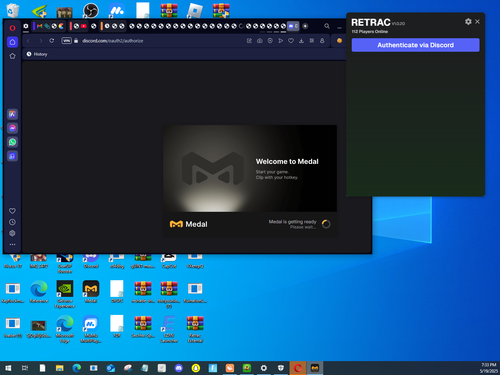The image size is (500, 375).
Task: Toggle the VPN badge in address bar
Action: [66, 41]
